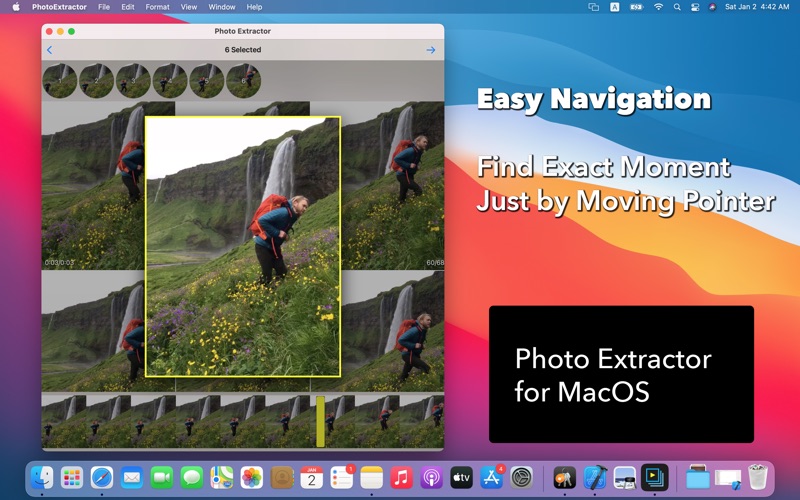
Task: Select circular thumbnail number 2
Action: tap(96, 81)
